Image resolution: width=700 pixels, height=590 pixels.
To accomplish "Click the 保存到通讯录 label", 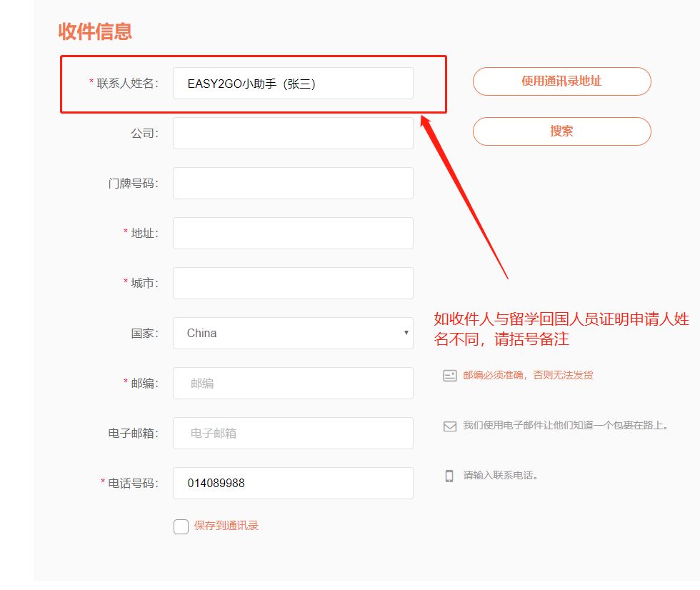I will coord(226,526).
